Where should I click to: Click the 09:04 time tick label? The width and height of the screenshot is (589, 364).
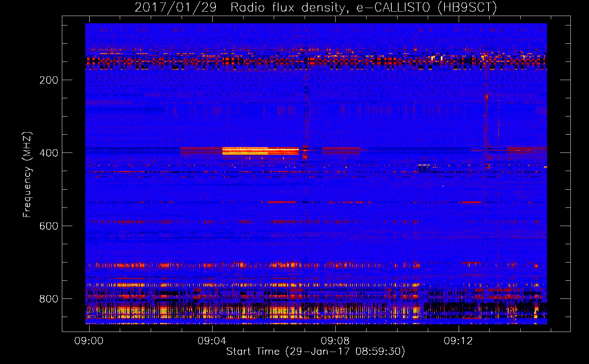[x=212, y=341]
